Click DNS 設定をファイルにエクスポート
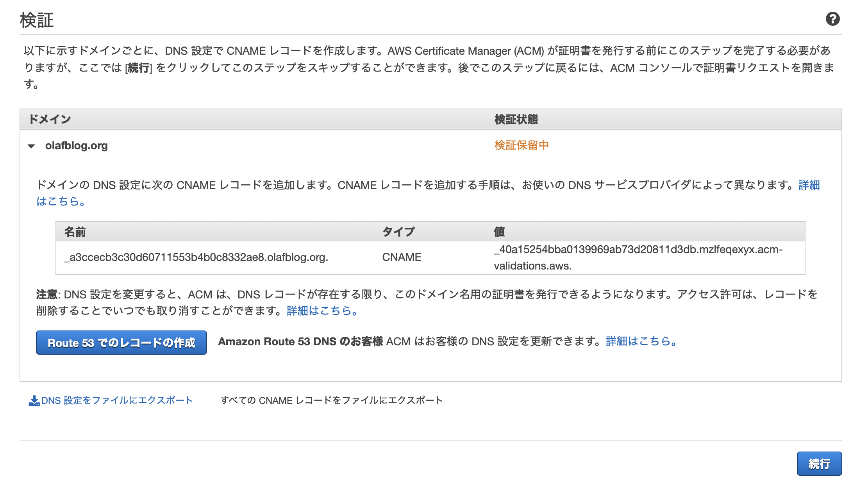 tap(117, 400)
